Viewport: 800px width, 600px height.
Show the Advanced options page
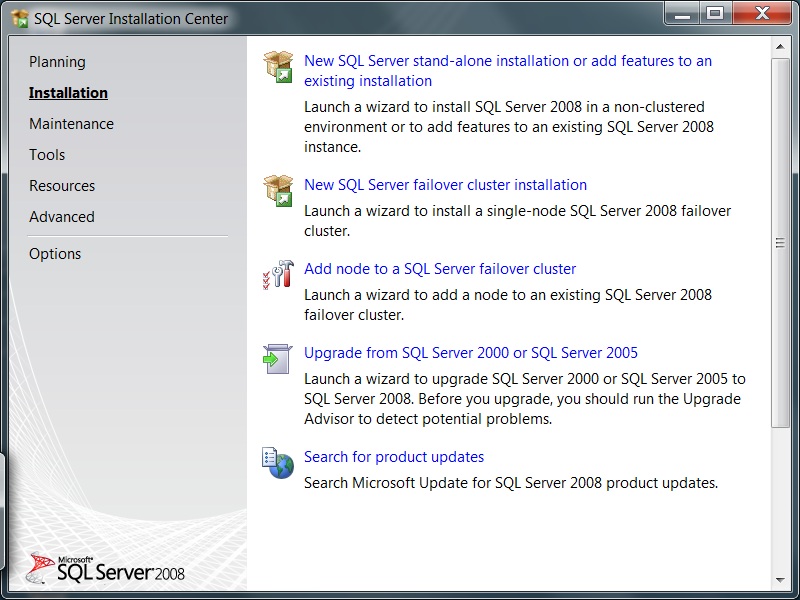(62, 217)
